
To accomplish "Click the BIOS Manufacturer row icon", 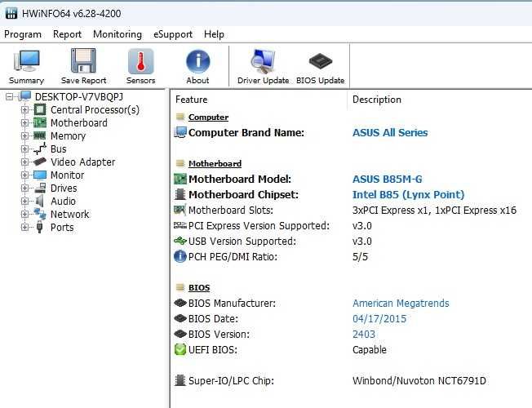I will pyautogui.click(x=180, y=303).
